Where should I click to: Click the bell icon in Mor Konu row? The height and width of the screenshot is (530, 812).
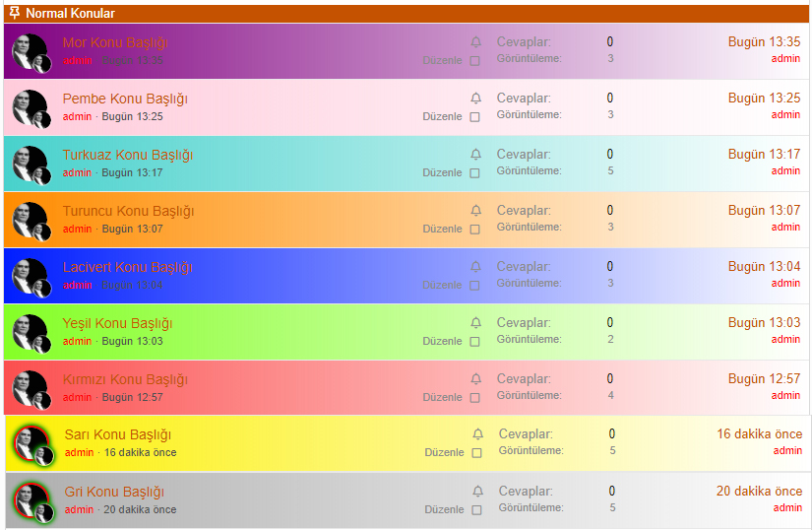click(x=476, y=42)
